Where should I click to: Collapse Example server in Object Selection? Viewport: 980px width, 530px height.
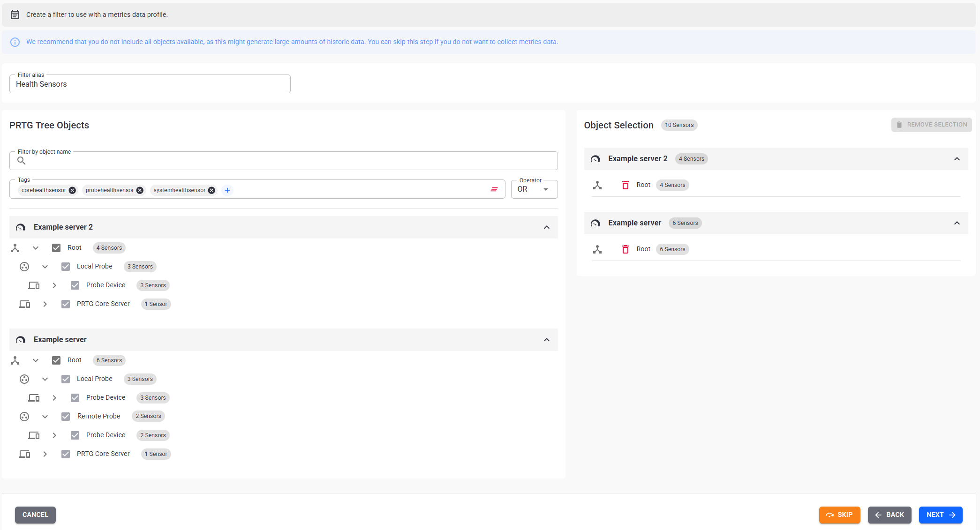click(x=957, y=223)
